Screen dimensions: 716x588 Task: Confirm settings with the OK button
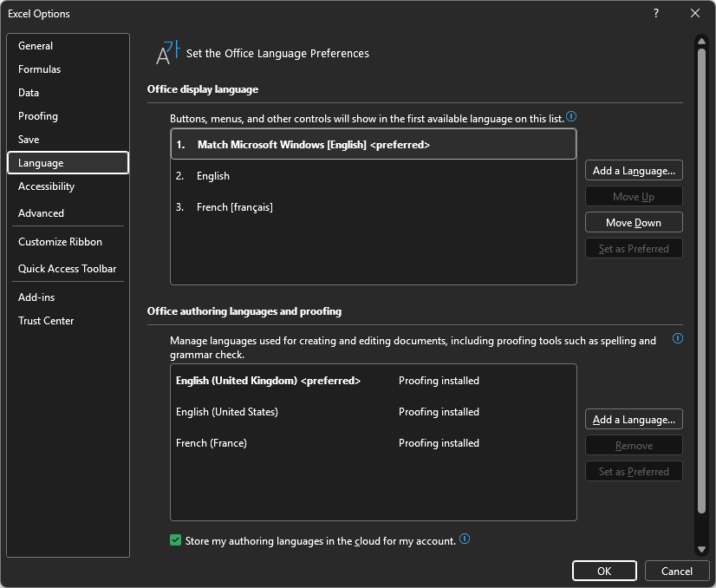pos(604,572)
